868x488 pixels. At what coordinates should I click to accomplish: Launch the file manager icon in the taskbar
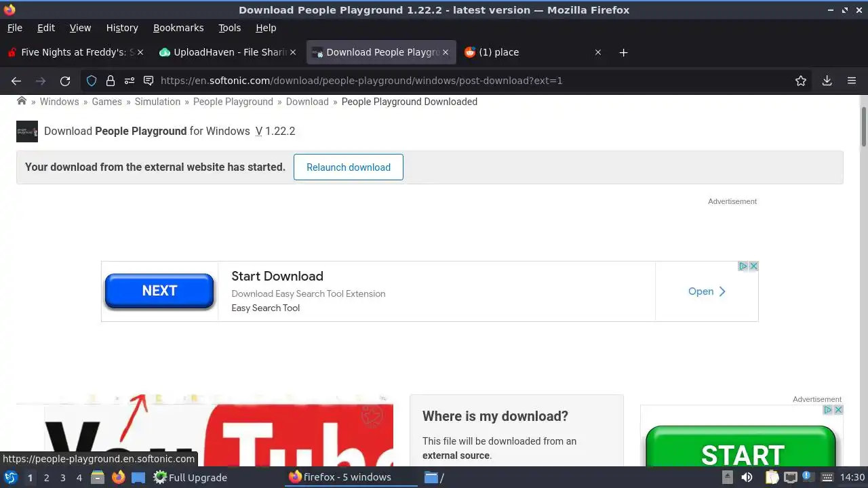tap(98, 477)
